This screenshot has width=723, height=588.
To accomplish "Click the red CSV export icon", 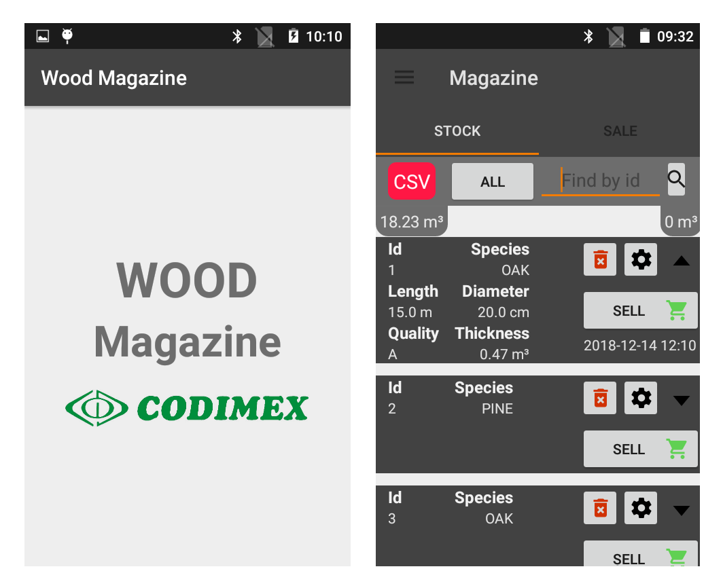I will (x=412, y=181).
